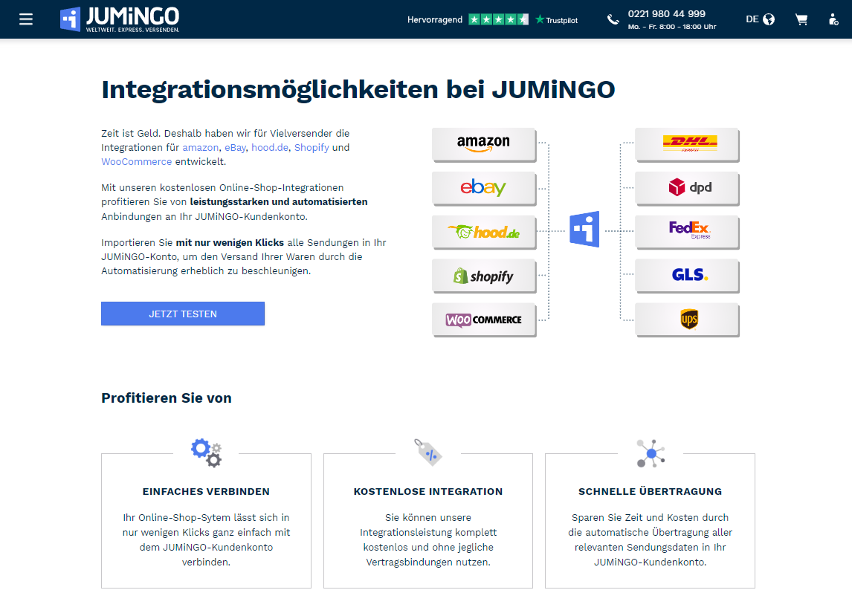Viewport: 852px width, 616px height.
Task: Open the hamburger navigation menu
Action: tap(26, 19)
